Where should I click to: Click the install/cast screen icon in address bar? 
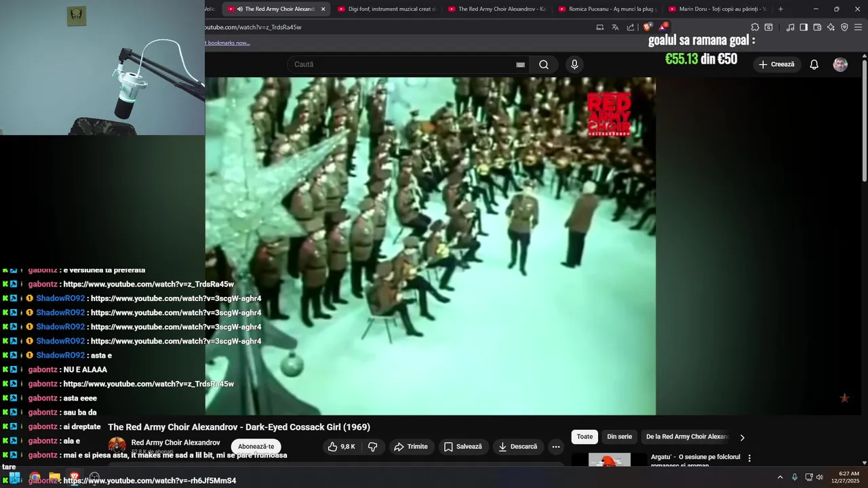599,27
